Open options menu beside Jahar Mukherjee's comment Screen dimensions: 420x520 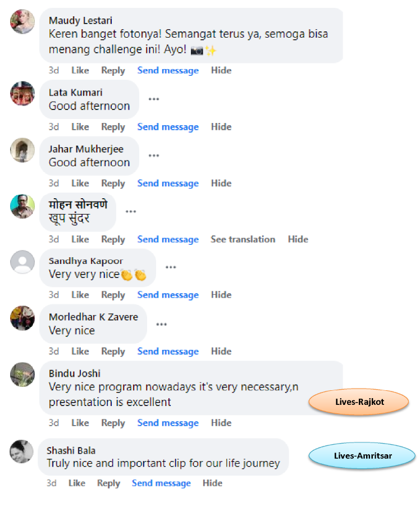pyautogui.click(x=154, y=156)
